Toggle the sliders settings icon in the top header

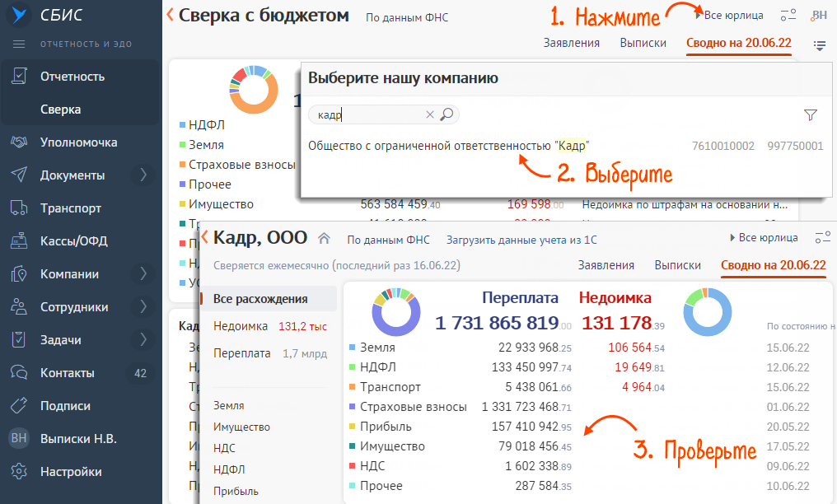click(x=788, y=15)
